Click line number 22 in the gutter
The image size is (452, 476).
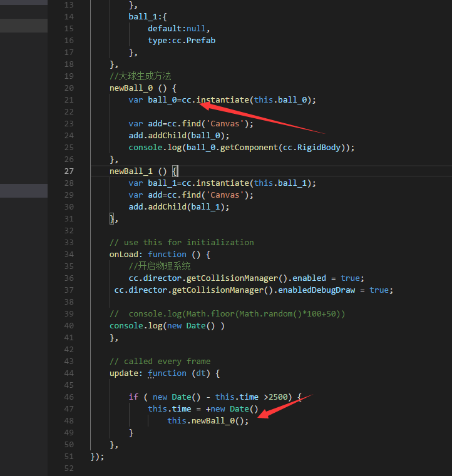(x=69, y=112)
